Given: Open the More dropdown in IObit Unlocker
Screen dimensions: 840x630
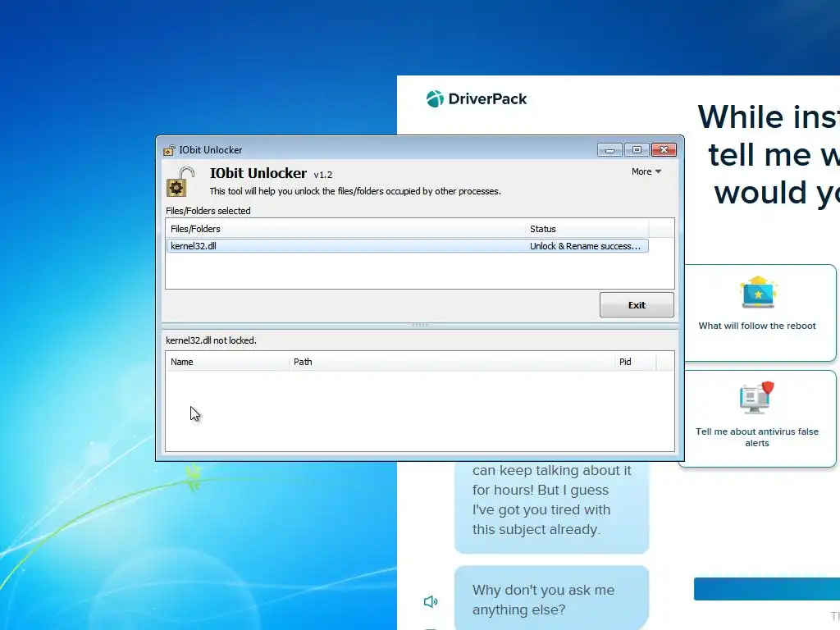Looking at the screenshot, I should tap(646, 171).
